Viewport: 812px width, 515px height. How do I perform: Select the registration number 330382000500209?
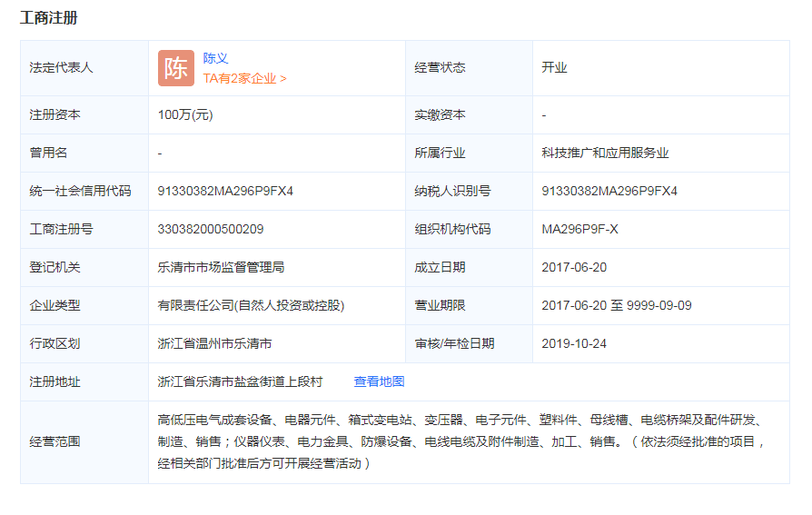tap(211, 229)
